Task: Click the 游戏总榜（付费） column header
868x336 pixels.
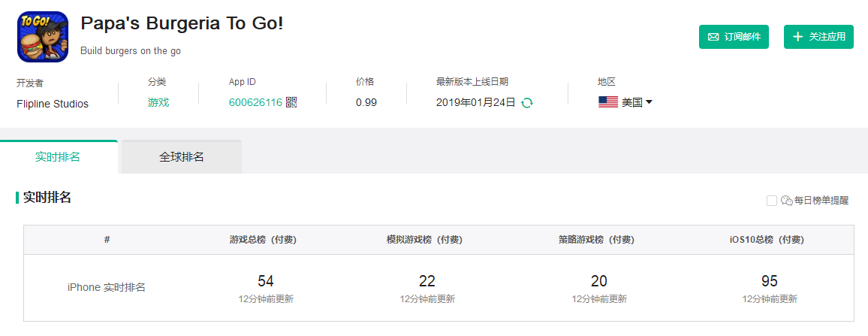Action: click(x=263, y=240)
